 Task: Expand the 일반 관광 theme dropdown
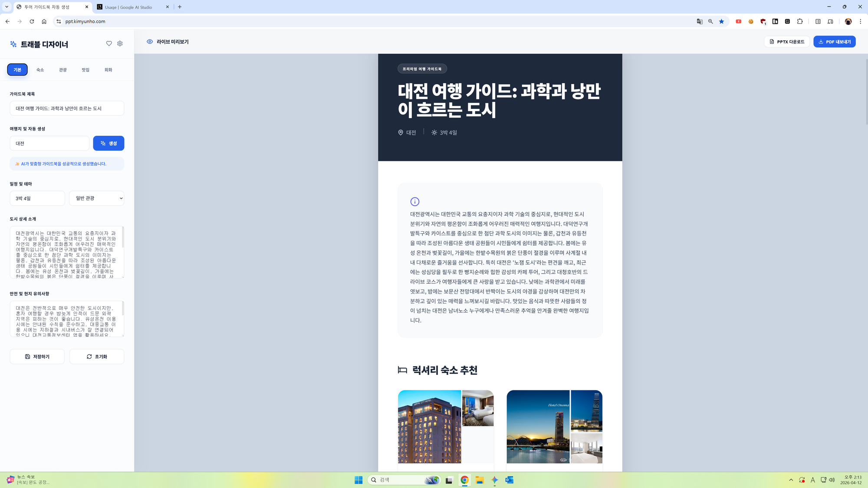click(97, 198)
